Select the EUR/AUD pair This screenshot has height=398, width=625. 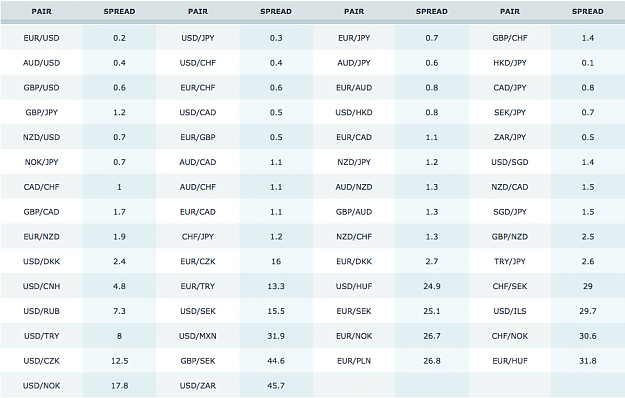pyautogui.click(x=354, y=88)
